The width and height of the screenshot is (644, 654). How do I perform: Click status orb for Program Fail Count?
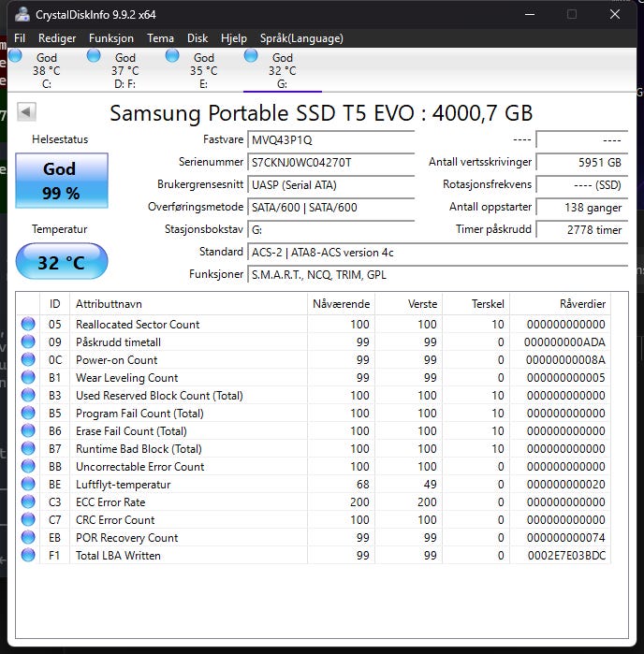click(28, 413)
